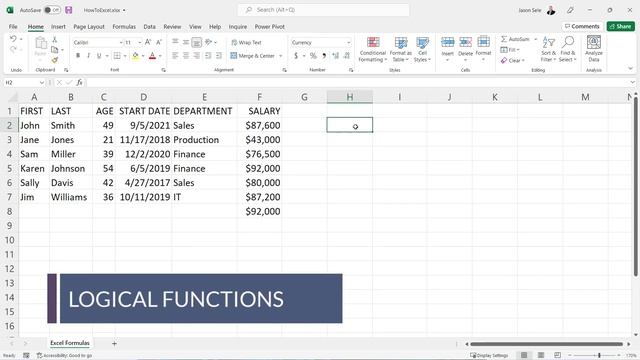Toggle Bold formatting
Screen dimensions: 640x360
[x=78, y=56]
